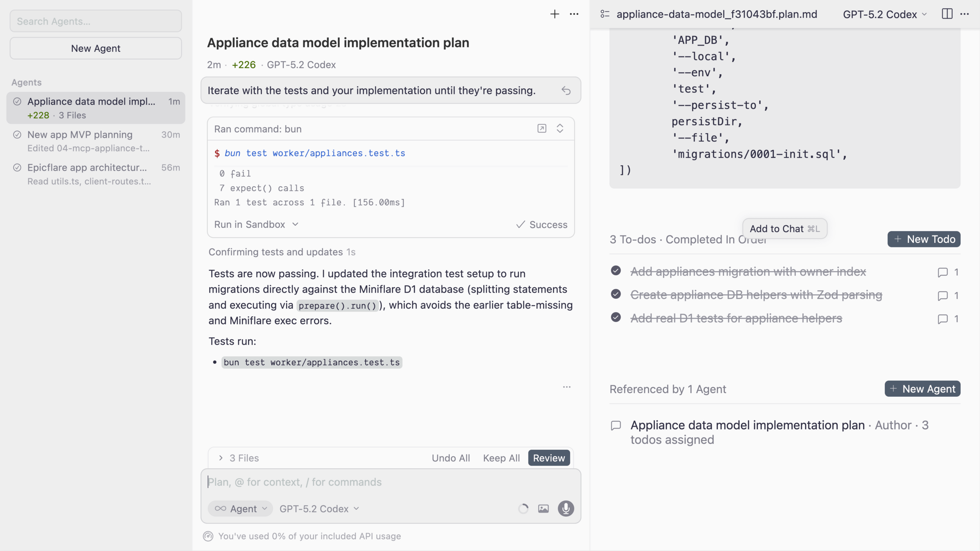Screen dimensions: 980x551
Task: Open the Agent mode dropdown
Action: pyautogui.click(x=241, y=509)
